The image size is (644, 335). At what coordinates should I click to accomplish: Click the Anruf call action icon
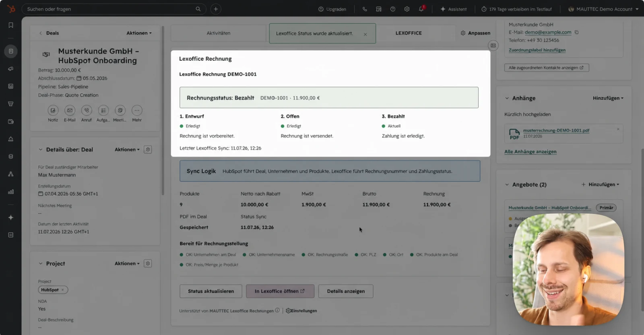click(87, 110)
